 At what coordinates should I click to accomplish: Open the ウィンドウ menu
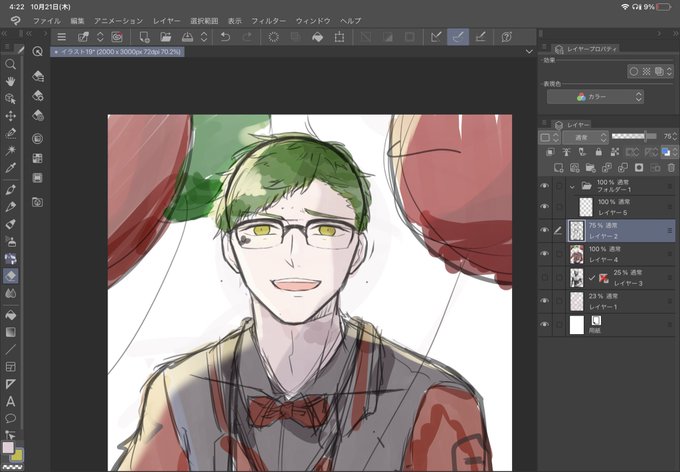pos(313,21)
